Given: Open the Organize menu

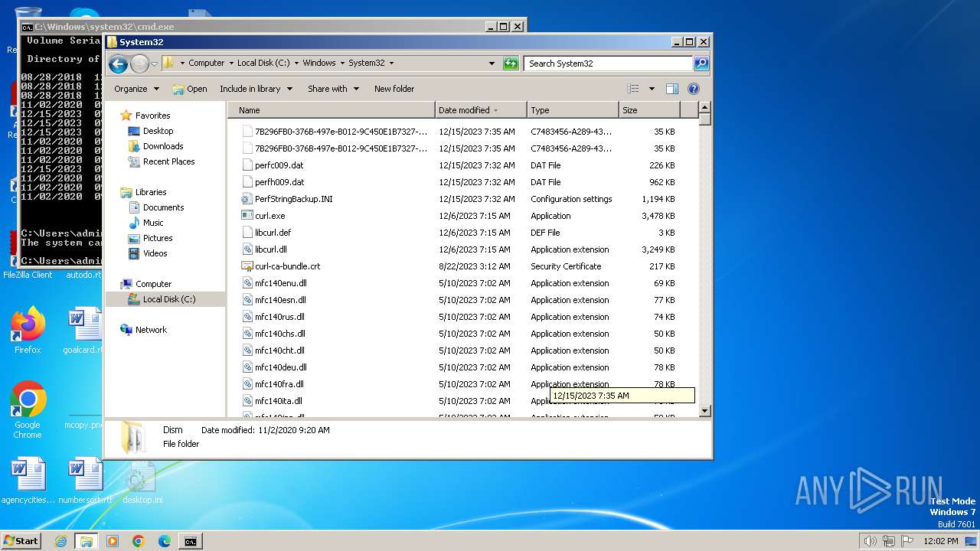Looking at the screenshot, I should (x=136, y=89).
